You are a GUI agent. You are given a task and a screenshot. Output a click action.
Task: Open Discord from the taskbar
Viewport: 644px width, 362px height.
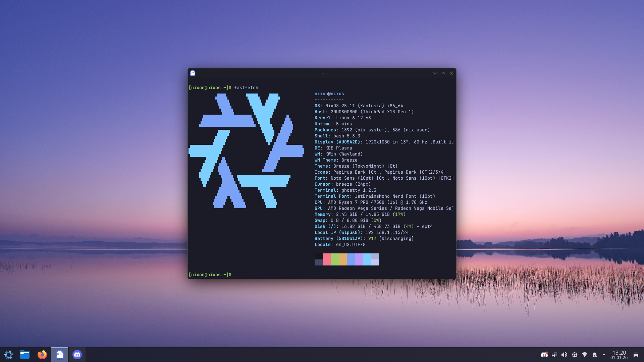pyautogui.click(x=77, y=355)
